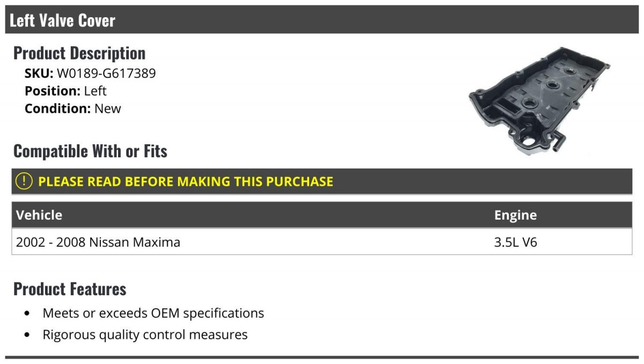Screen dimensions: 644x364
Task: Click the valve cover product image
Action: click(x=539, y=101)
